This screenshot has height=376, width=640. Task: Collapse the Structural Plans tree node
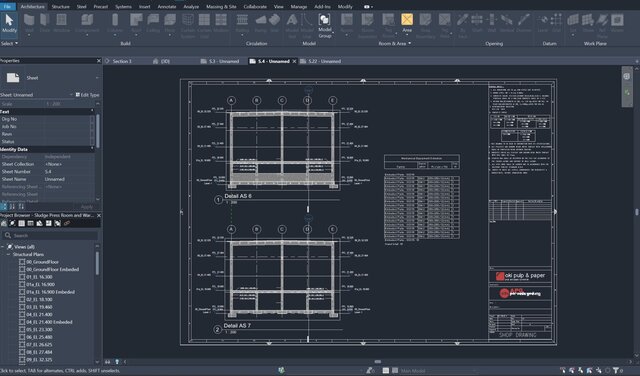click(8, 254)
